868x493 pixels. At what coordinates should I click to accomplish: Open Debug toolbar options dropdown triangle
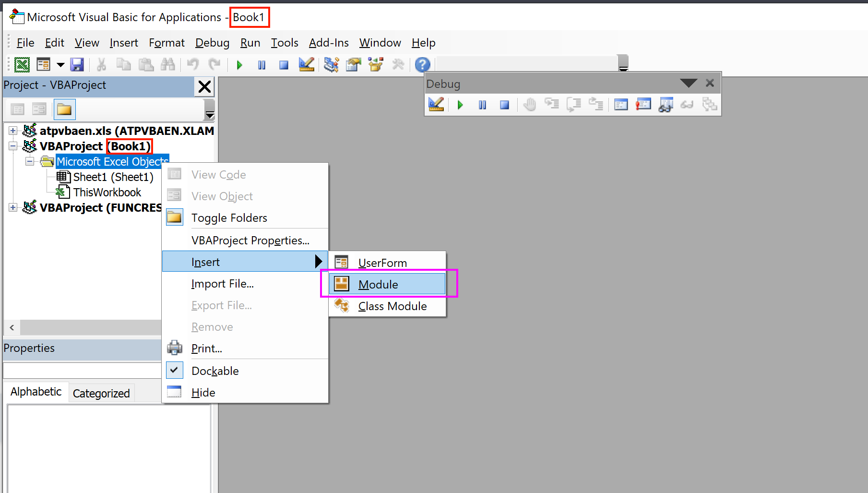(x=689, y=83)
